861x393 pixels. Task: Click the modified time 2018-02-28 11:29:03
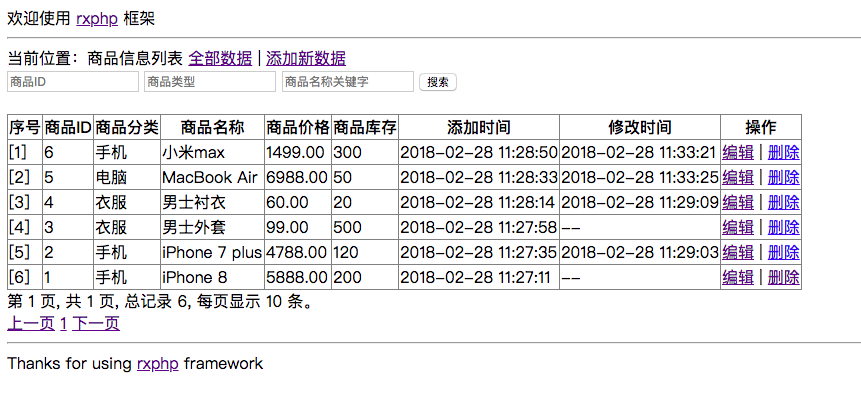pos(640,252)
